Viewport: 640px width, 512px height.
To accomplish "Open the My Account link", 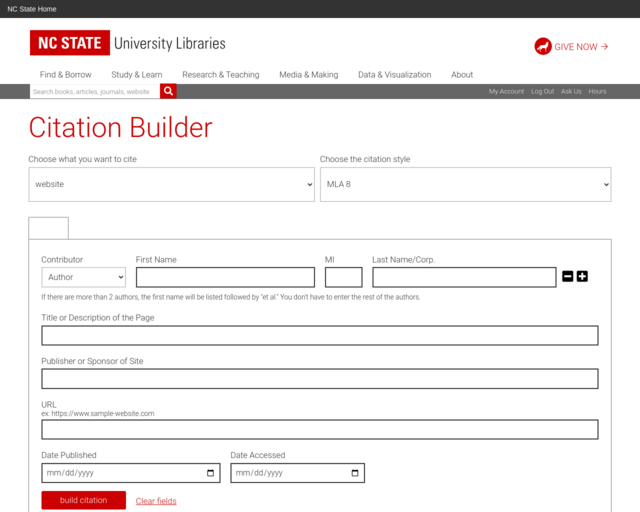I will (x=506, y=91).
